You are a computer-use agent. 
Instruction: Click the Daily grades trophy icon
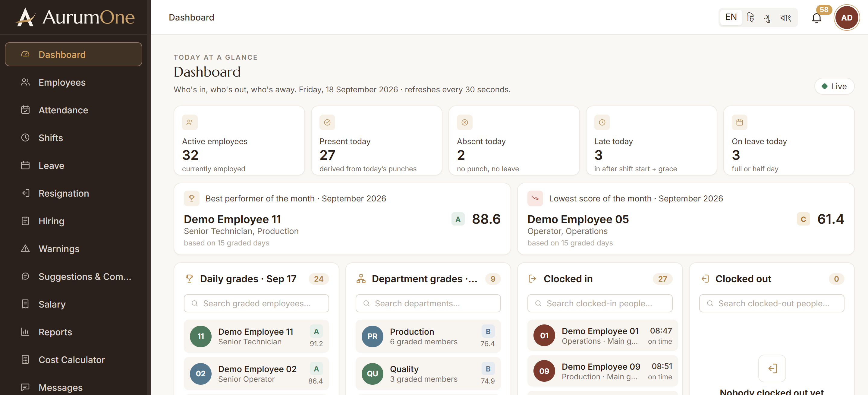tap(189, 279)
